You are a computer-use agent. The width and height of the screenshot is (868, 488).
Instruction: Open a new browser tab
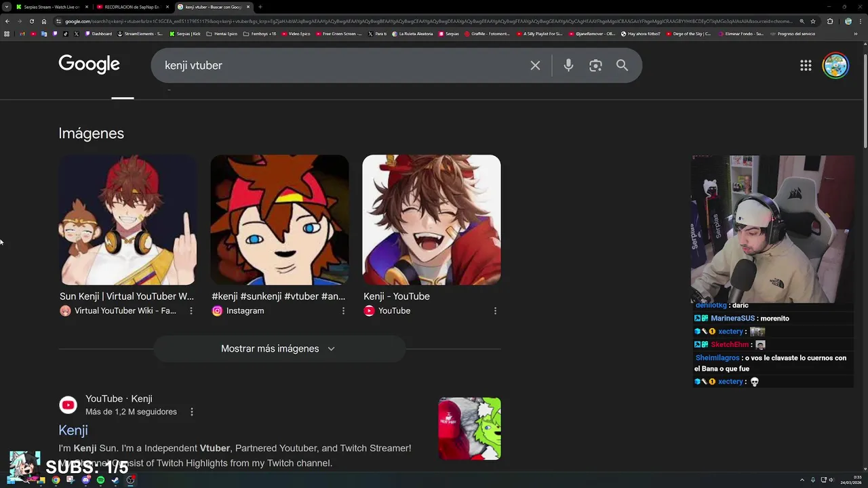260,7
